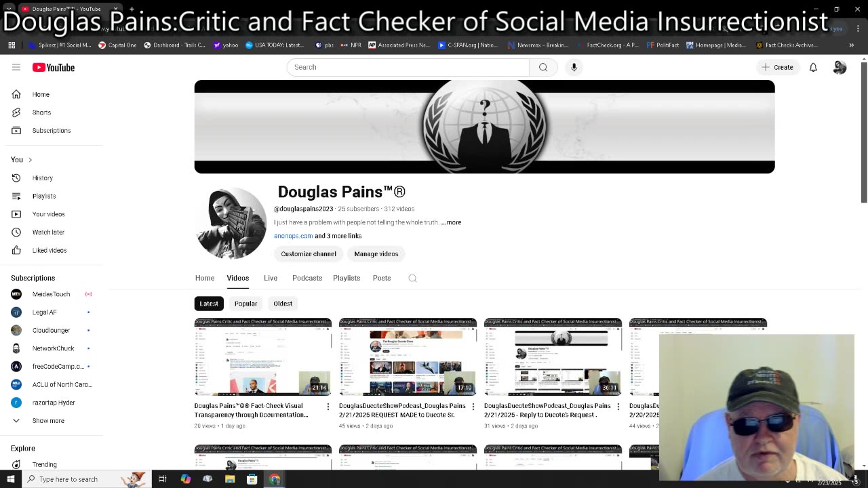Open File Explorer from taskbar
This screenshot has height=488, width=868.
[x=230, y=479]
